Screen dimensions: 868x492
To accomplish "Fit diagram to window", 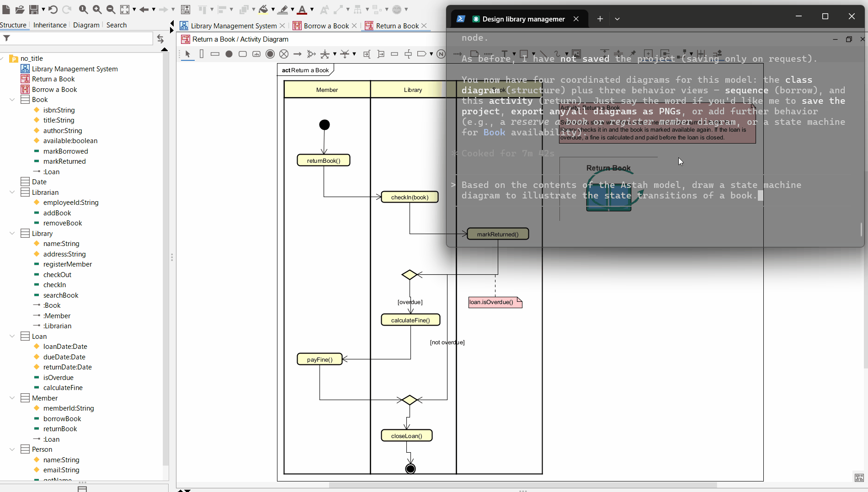I will (125, 9).
